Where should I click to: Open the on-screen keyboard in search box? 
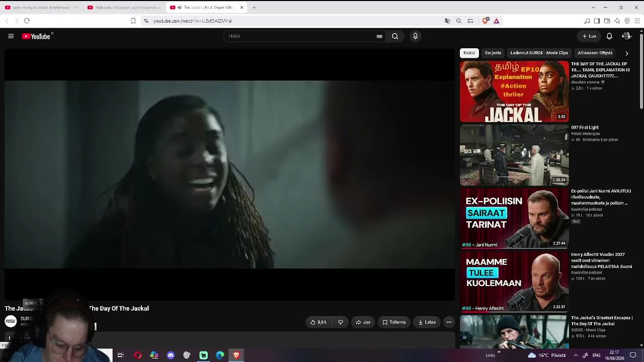coord(379,36)
